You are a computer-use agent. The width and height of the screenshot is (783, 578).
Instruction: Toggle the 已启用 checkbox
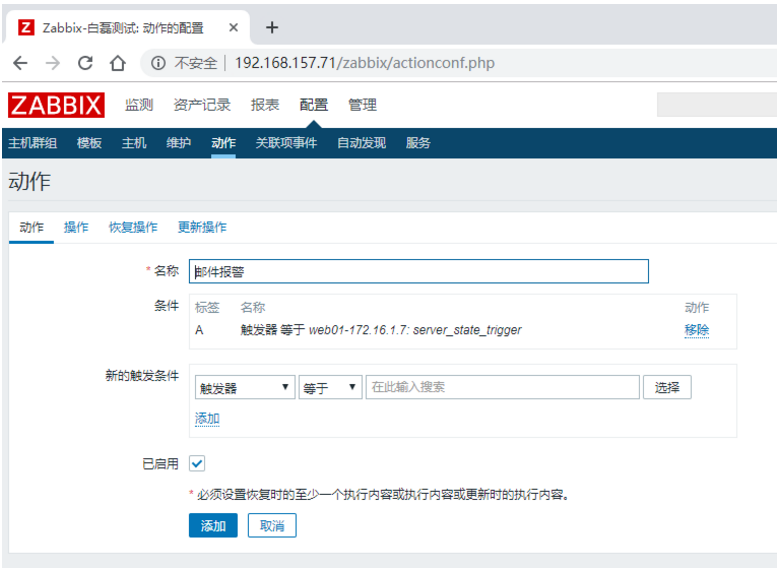click(x=197, y=464)
